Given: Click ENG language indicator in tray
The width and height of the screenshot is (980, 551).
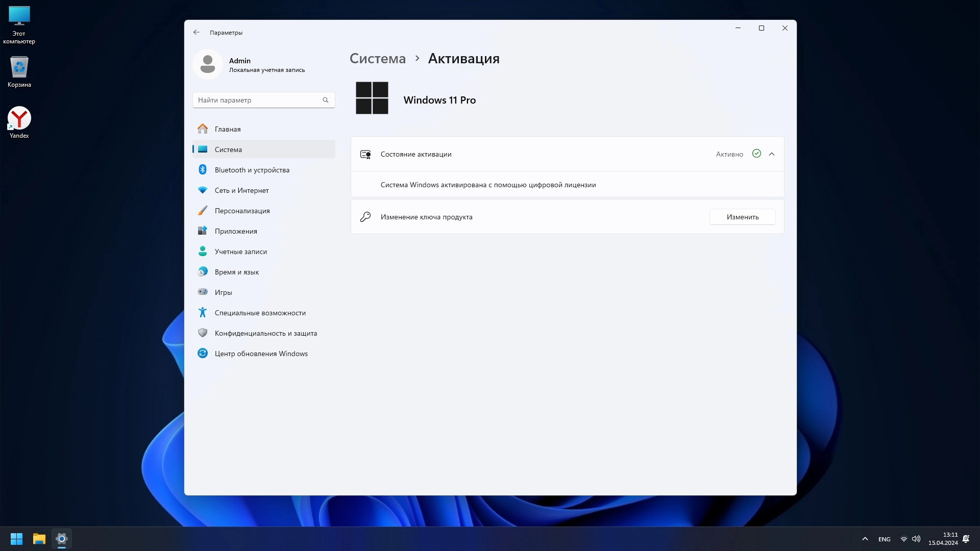Looking at the screenshot, I should click(x=884, y=539).
